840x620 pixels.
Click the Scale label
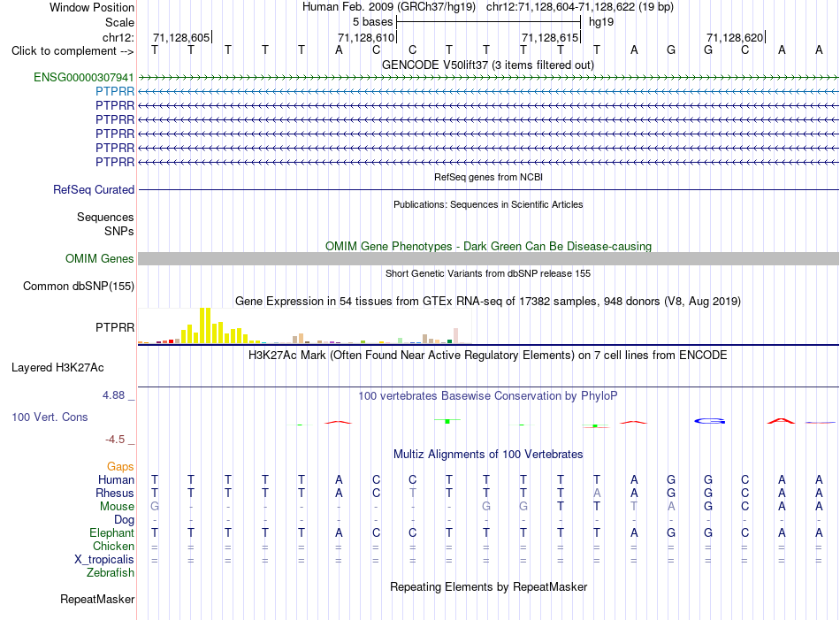point(119,22)
